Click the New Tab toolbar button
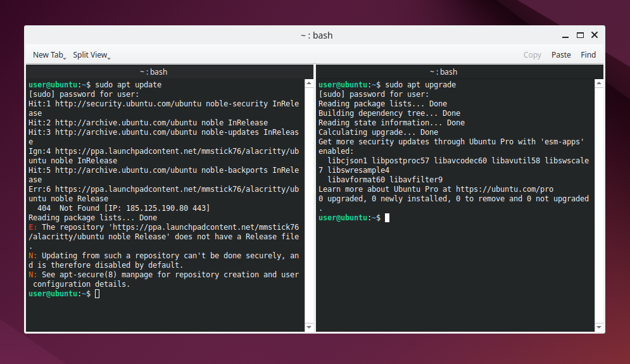This screenshot has height=364, width=630. tap(47, 55)
